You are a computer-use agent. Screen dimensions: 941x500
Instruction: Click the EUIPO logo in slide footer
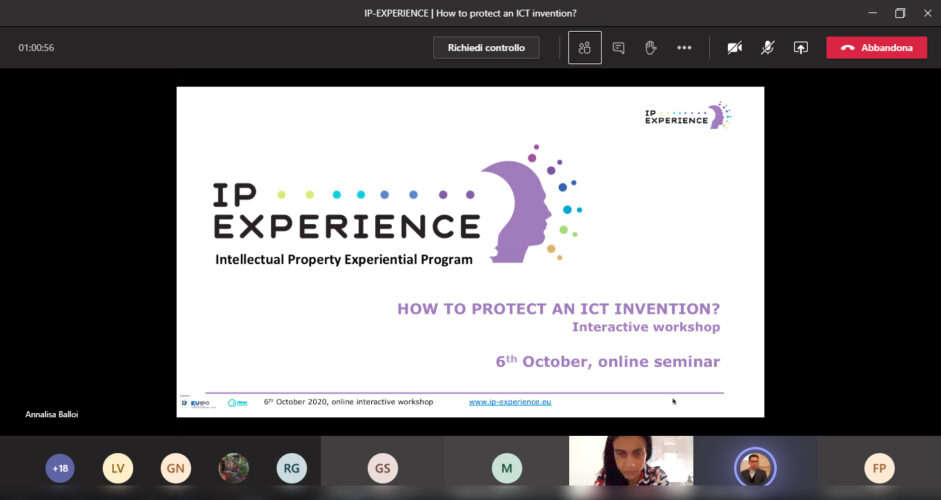[x=198, y=403]
